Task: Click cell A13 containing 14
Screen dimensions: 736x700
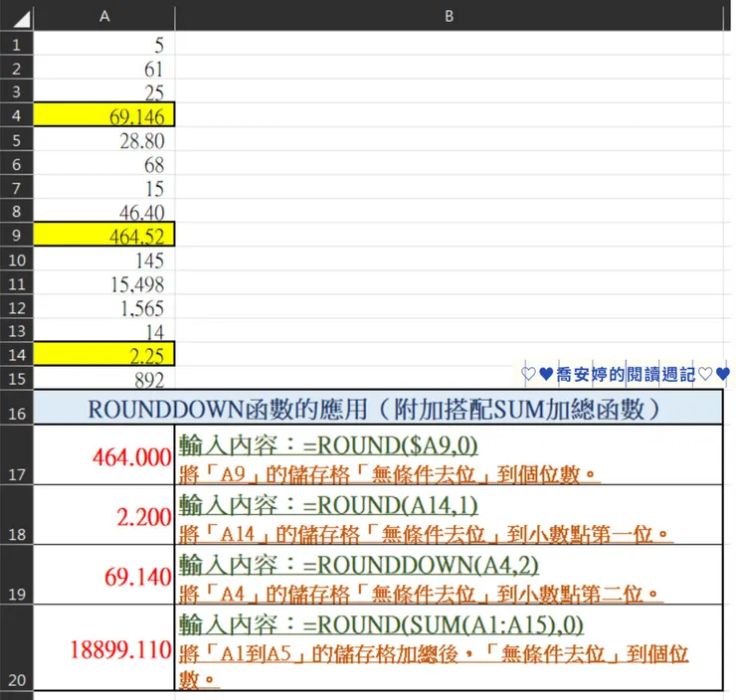Action: pos(104,330)
